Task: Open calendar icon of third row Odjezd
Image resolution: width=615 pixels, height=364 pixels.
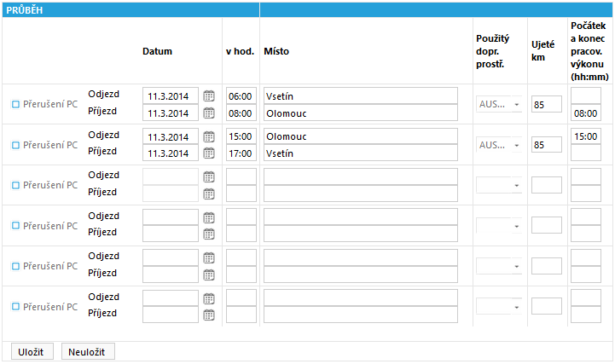Action: 209,177
